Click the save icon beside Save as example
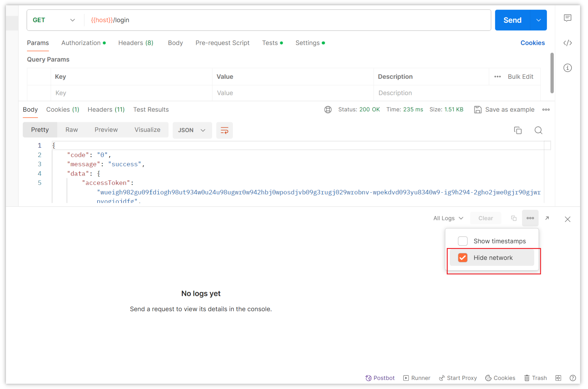Image resolution: width=588 pixels, height=389 pixels. click(x=478, y=110)
